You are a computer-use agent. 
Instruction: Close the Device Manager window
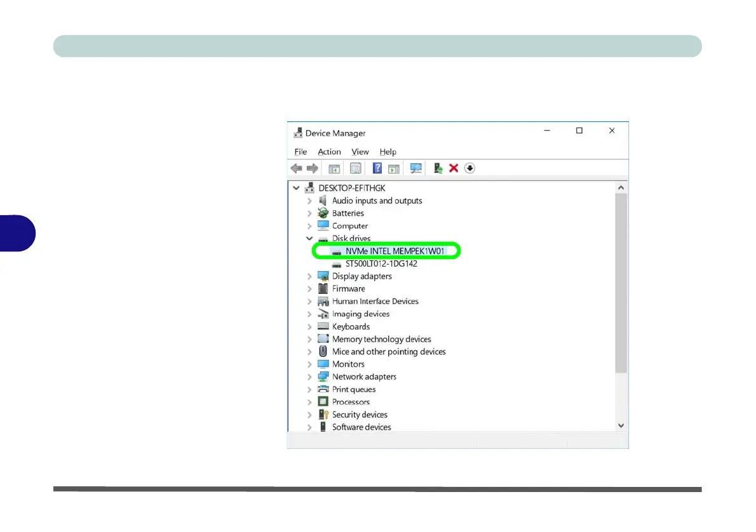coord(612,131)
